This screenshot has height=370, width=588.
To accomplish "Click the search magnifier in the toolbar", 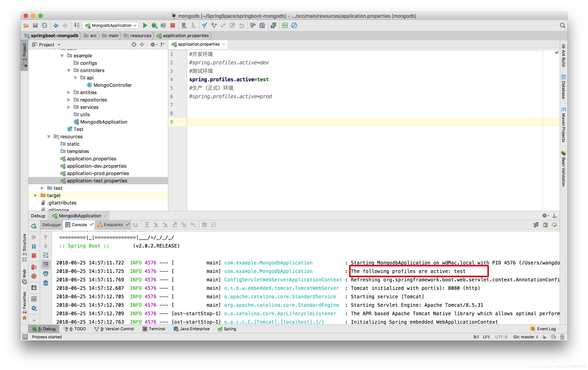I will [562, 25].
